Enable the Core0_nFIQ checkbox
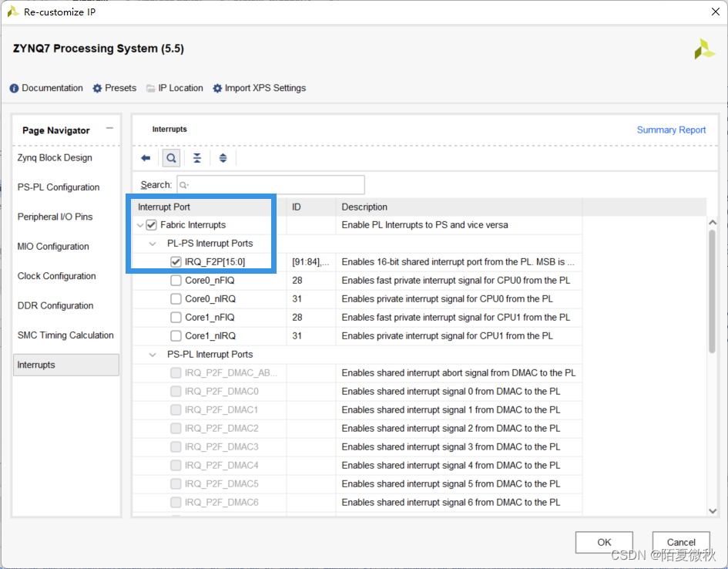Viewport: 728px width, 569px height. tap(176, 281)
